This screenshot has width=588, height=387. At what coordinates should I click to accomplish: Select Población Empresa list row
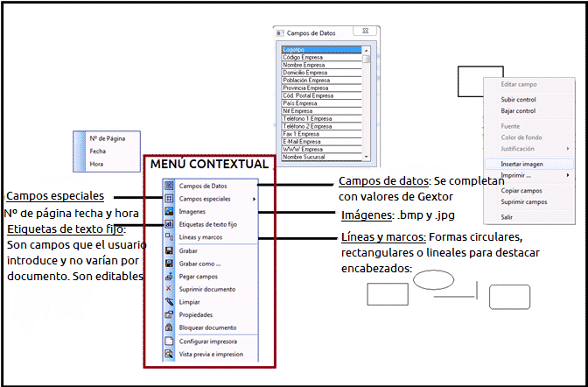(322, 81)
